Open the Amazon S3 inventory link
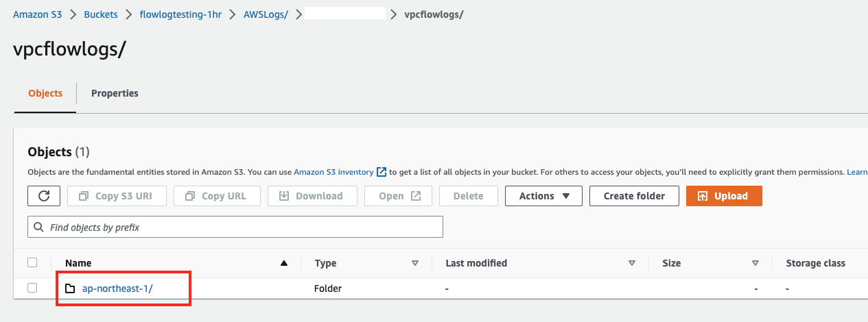The height and width of the screenshot is (322, 868). coord(333,172)
